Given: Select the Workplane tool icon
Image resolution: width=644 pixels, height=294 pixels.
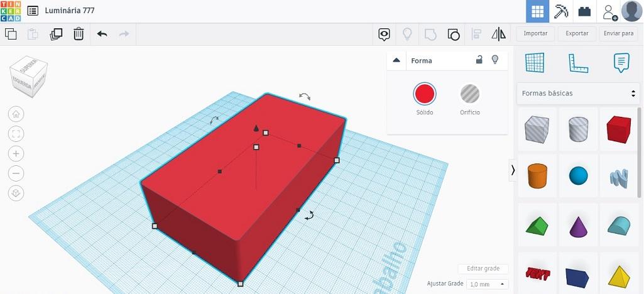Looking at the screenshot, I should (x=535, y=63).
